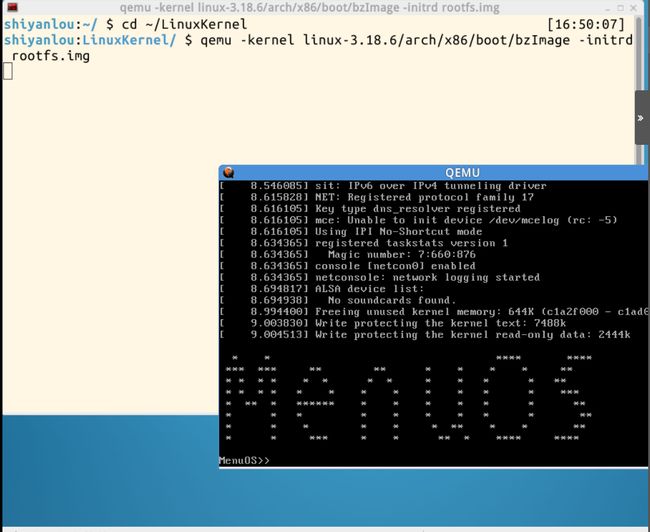The image size is (650, 532).
Task: Click the 'mce: Unable to init device' line
Action: click(x=418, y=220)
